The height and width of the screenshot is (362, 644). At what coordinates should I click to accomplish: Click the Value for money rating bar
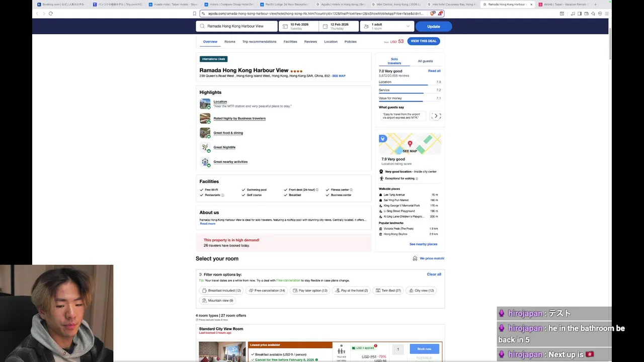(x=410, y=101)
